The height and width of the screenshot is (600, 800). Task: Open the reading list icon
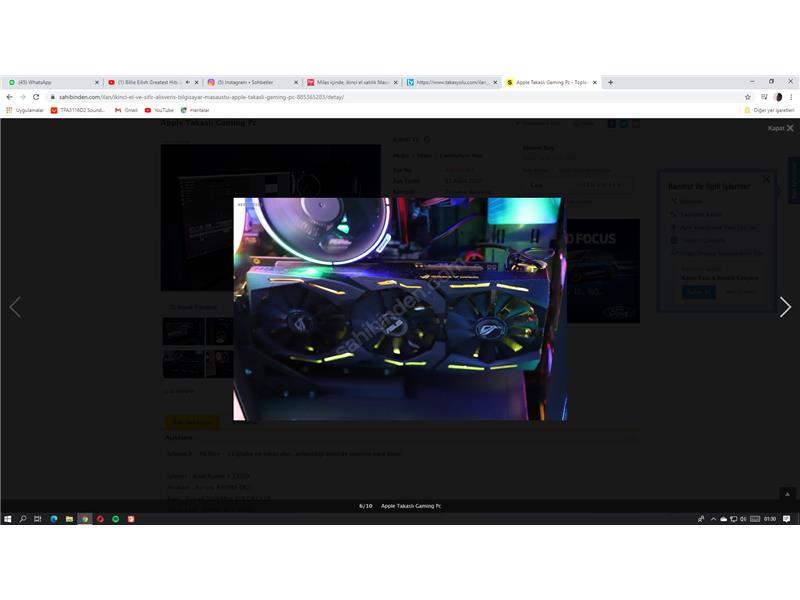[764, 97]
